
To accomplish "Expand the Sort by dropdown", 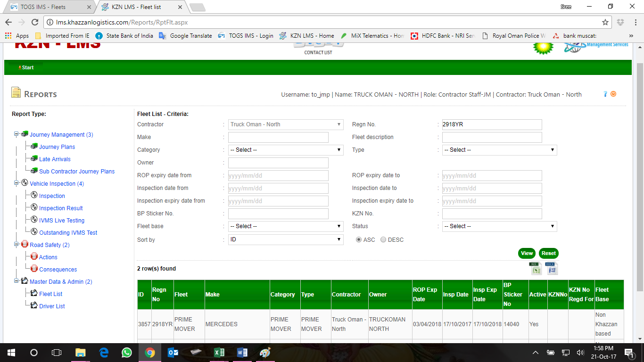I will coord(286,240).
